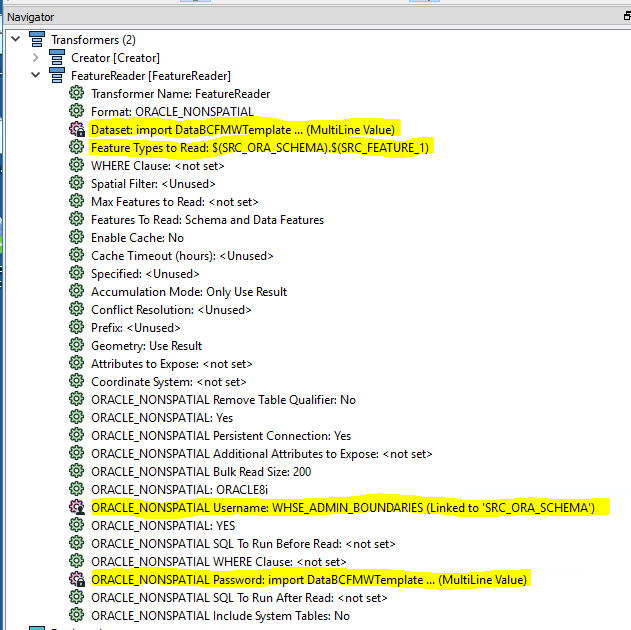Image resolution: width=631 pixels, height=630 pixels.
Task: Select Feature Types to Read parameter
Action: point(260,148)
